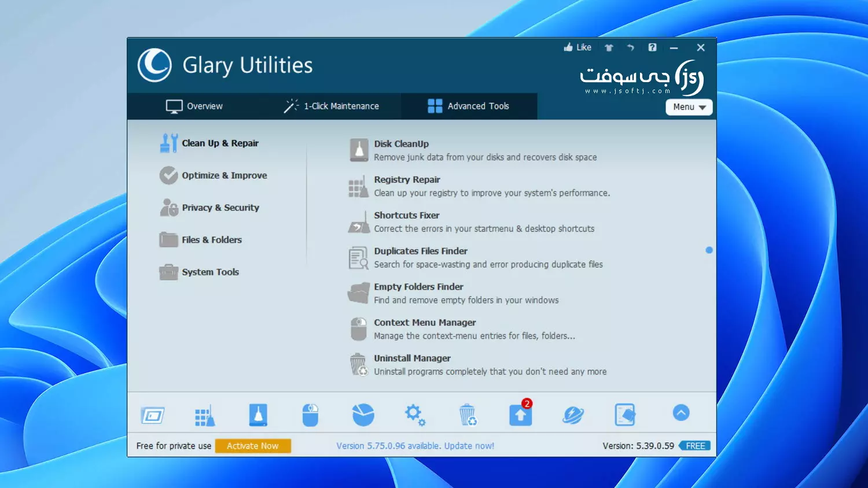
Task: Open the Menu dropdown
Action: (x=689, y=107)
